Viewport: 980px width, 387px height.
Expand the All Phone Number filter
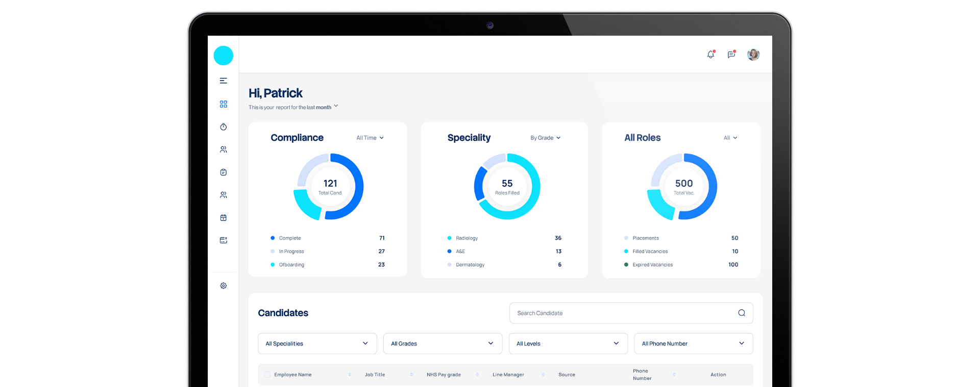pyautogui.click(x=694, y=344)
